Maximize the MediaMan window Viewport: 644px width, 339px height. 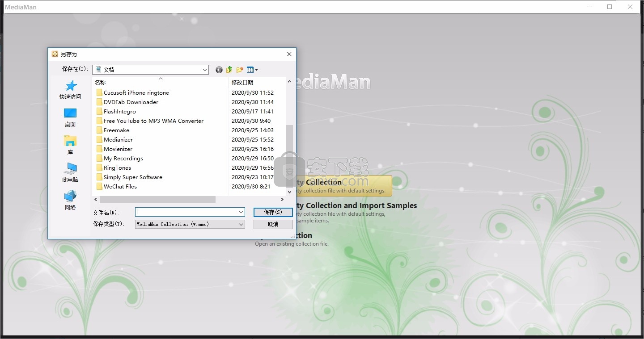(610, 7)
